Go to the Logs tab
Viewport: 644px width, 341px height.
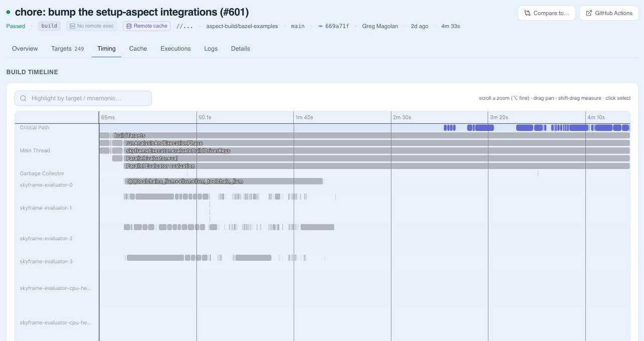[x=211, y=49]
